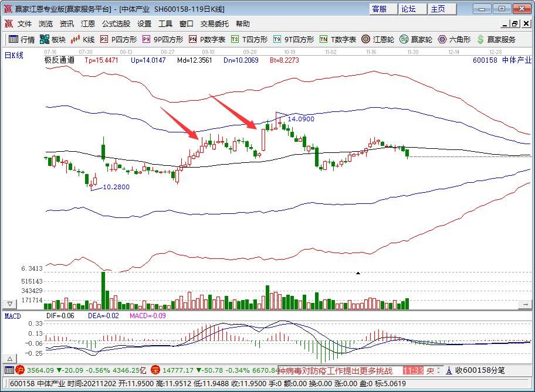
Task: Open the 窗口 menu
Action: coord(187,23)
